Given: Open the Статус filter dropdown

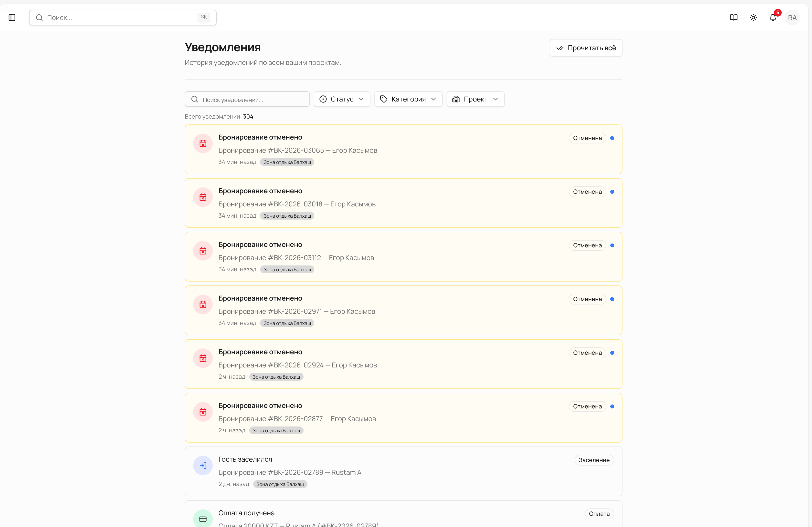Looking at the screenshot, I should [x=342, y=99].
